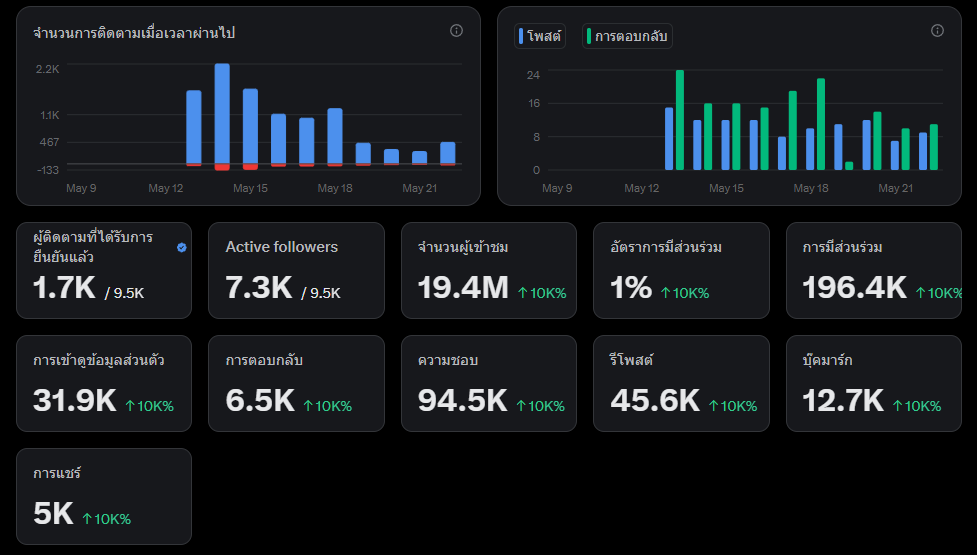The width and height of the screenshot is (977, 555).
Task: Click the tall green replies bar for May 13
Action: pos(680,120)
